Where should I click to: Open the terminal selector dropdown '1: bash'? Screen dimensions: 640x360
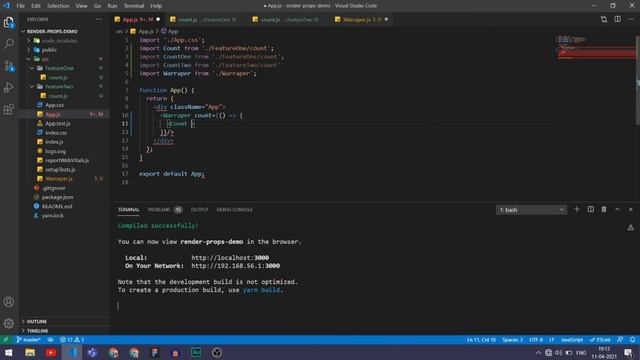pos(531,210)
